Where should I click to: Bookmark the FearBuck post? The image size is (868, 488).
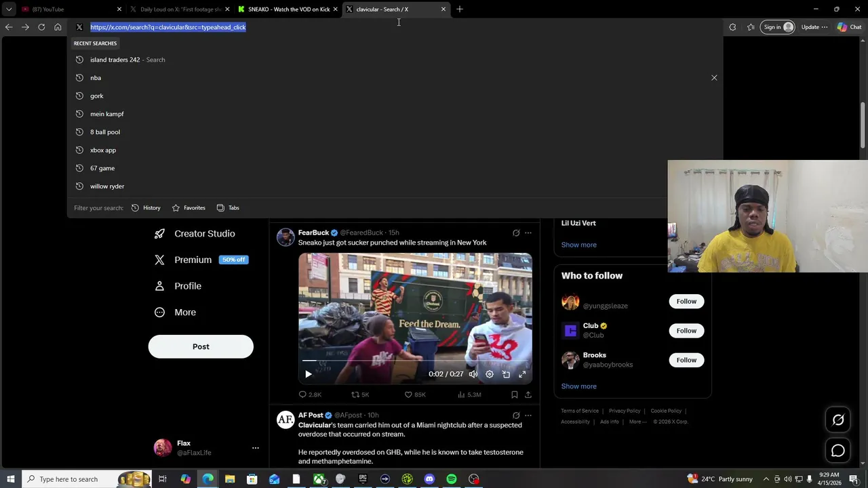[515, 394]
